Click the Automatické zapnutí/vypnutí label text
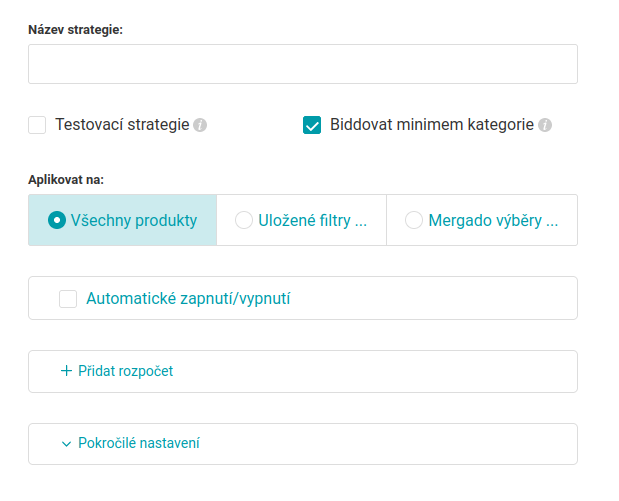Viewport: 619px width, 501px height. 188,298
